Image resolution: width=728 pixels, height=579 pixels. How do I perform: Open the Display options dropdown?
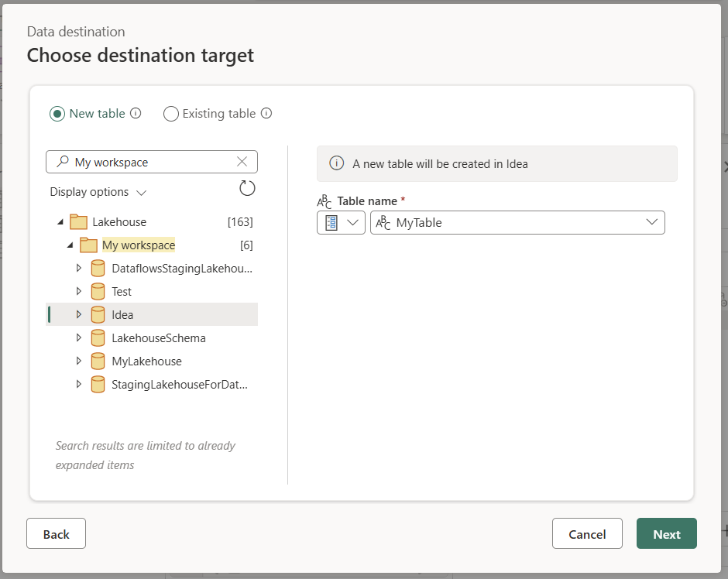coord(98,191)
